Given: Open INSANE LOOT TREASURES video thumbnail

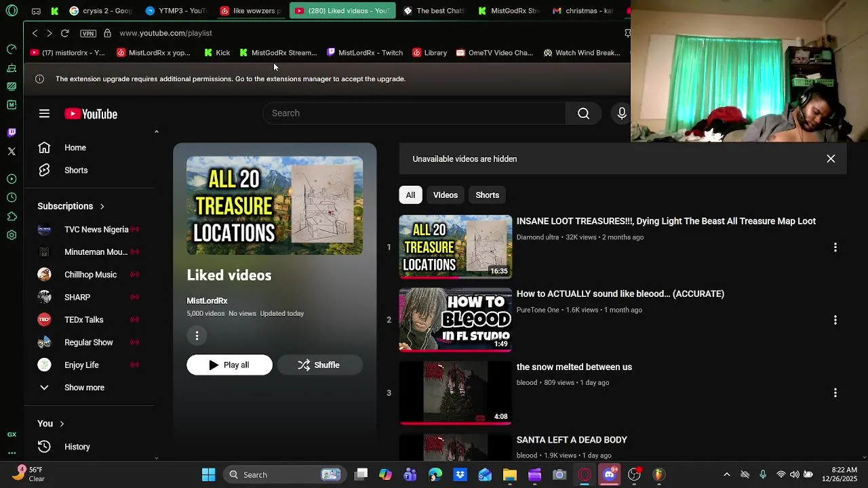Looking at the screenshot, I should coord(455,247).
